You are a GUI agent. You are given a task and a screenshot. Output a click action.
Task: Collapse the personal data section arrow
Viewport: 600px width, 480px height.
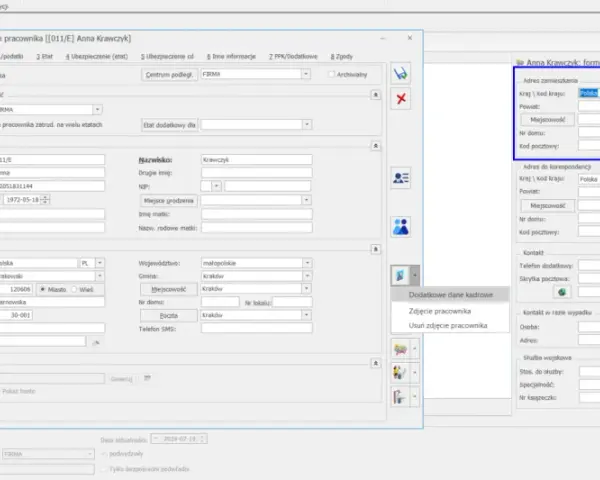pos(375,146)
